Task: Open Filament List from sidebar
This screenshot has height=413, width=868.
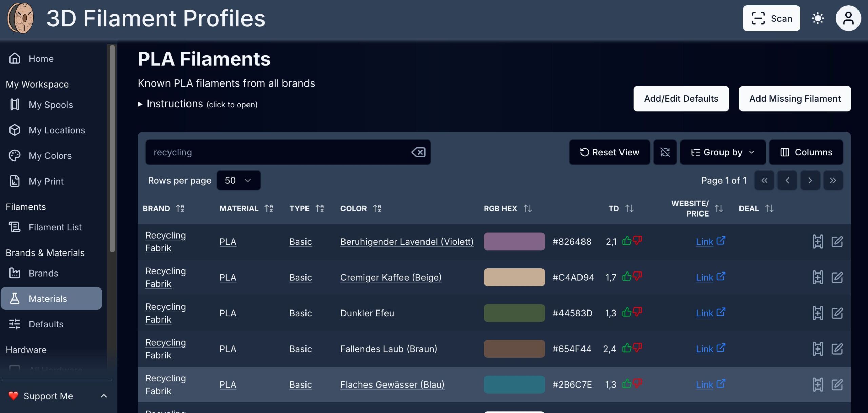Action: (x=55, y=227)
